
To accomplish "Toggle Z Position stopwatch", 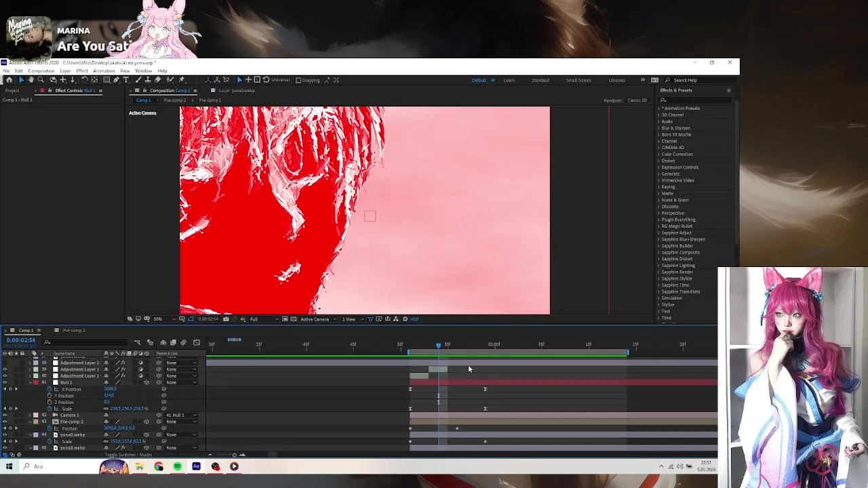I will (49, 403).
